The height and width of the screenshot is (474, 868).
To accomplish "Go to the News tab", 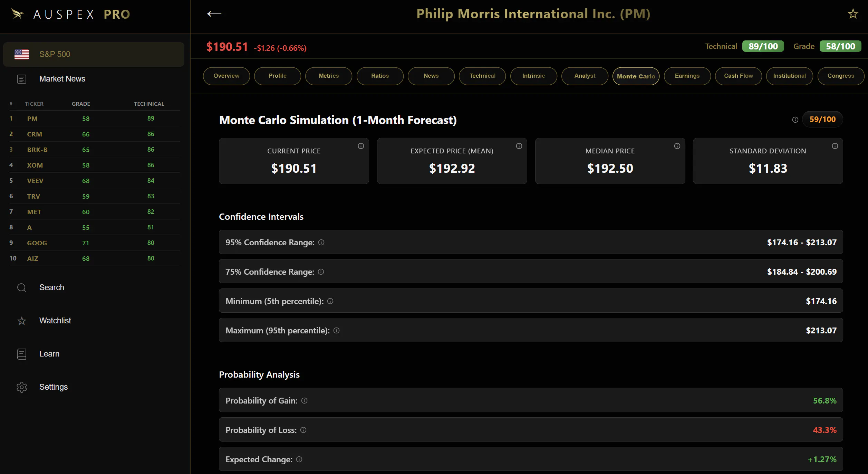I will click(431, 76).
